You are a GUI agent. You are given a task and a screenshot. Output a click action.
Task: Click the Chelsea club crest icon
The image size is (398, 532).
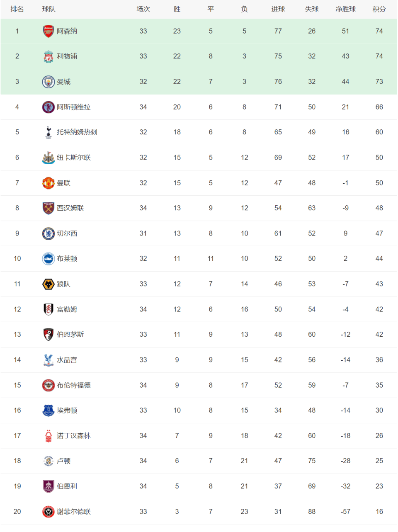point(49,233)
